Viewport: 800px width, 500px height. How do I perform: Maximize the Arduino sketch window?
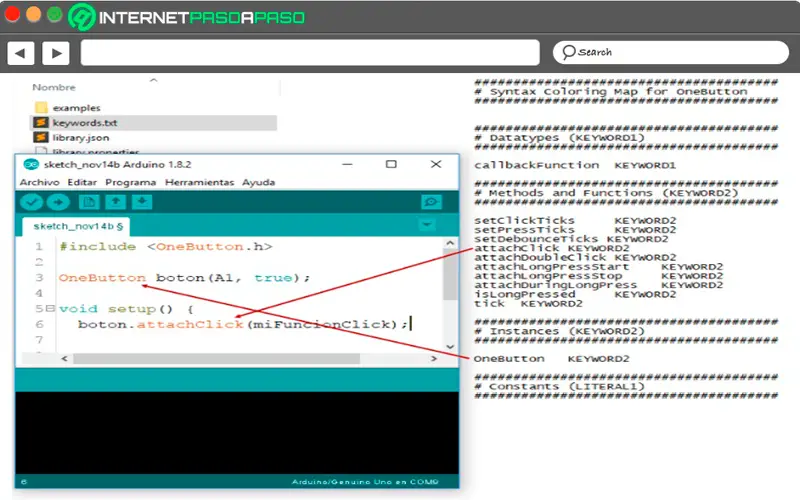[391, 164]
